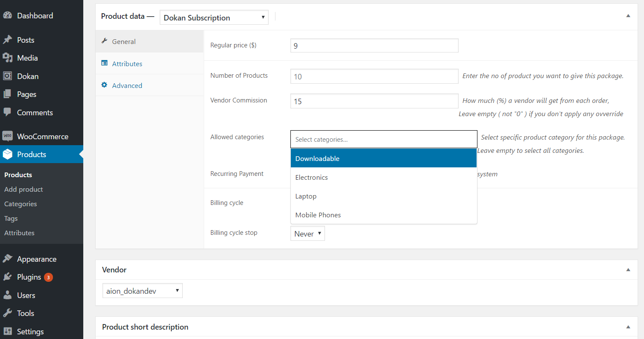Choose Downloadable from the category list
Viewport: 644px width, 339px height.
point(383,158)
